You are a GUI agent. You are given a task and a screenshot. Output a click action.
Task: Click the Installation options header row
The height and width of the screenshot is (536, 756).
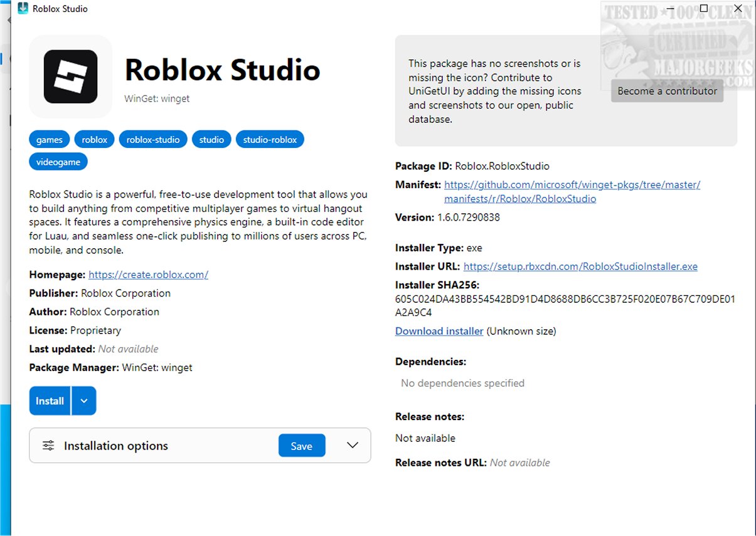click(200, 446)
